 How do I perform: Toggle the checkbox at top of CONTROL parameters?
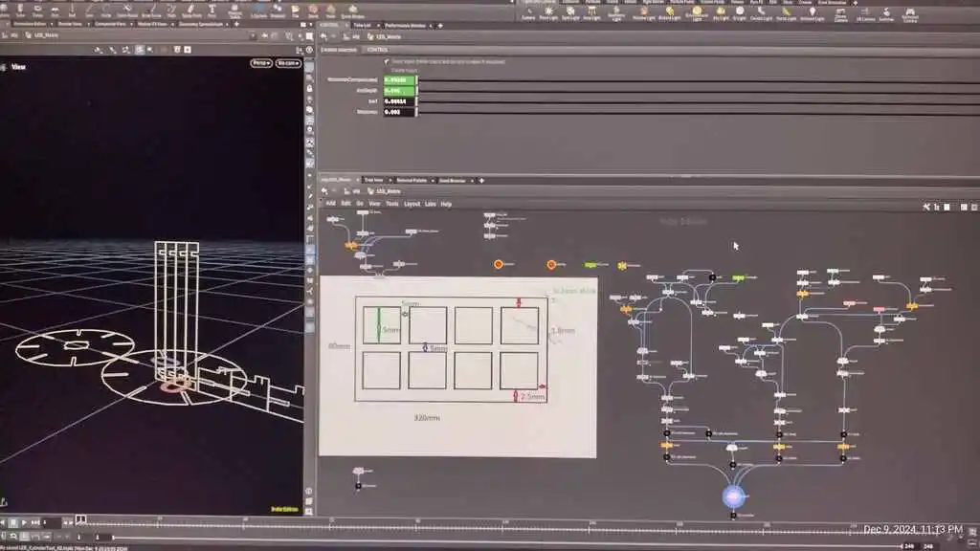(387, 61)
